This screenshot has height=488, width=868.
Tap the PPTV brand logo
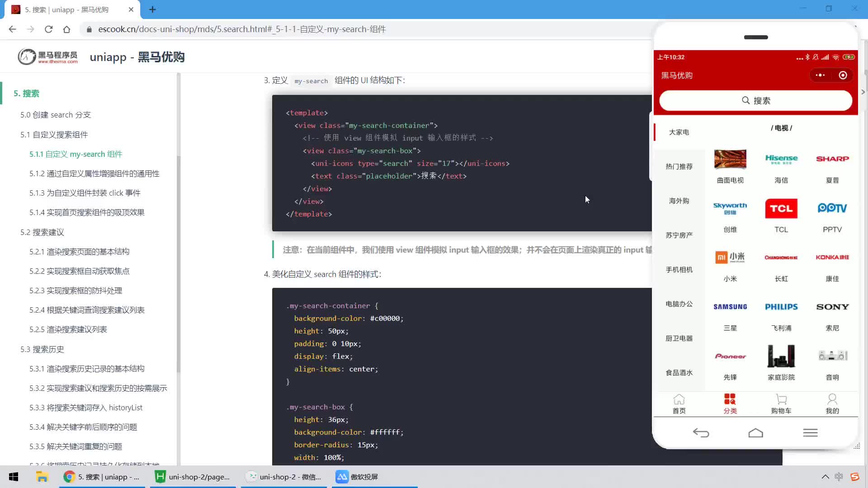(x=832, y=208)
